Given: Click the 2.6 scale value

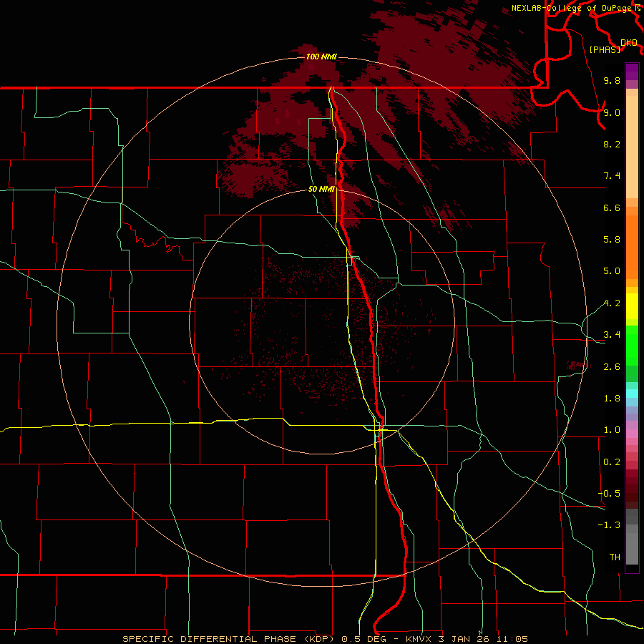Looking at the screenshot, I should point(612,367).
